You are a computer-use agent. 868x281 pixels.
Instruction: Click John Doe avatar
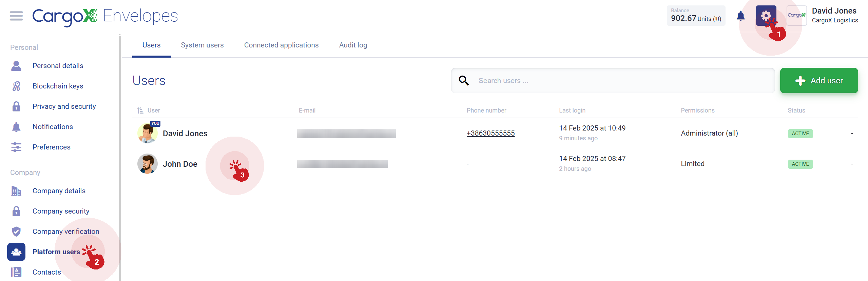click(x=148, y=164)
